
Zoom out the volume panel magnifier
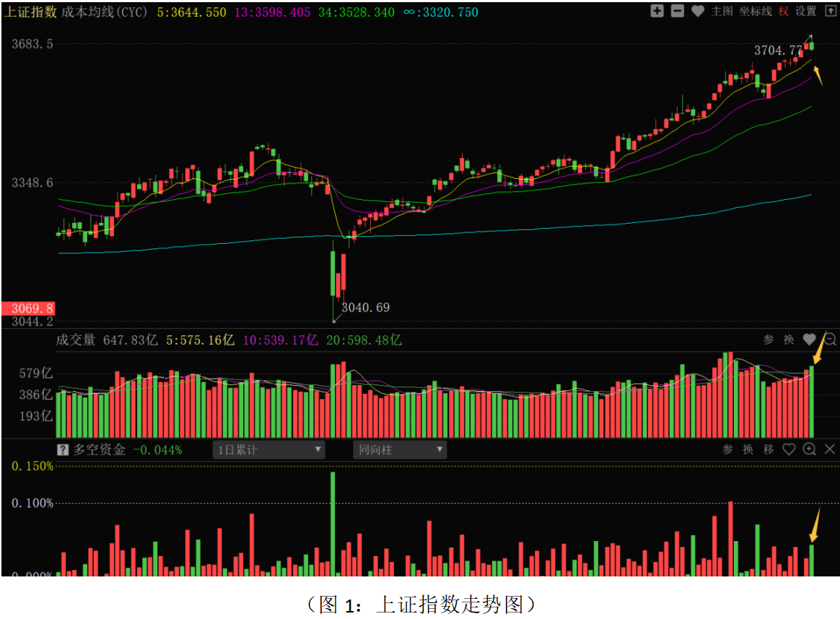[x=830, y=339]
